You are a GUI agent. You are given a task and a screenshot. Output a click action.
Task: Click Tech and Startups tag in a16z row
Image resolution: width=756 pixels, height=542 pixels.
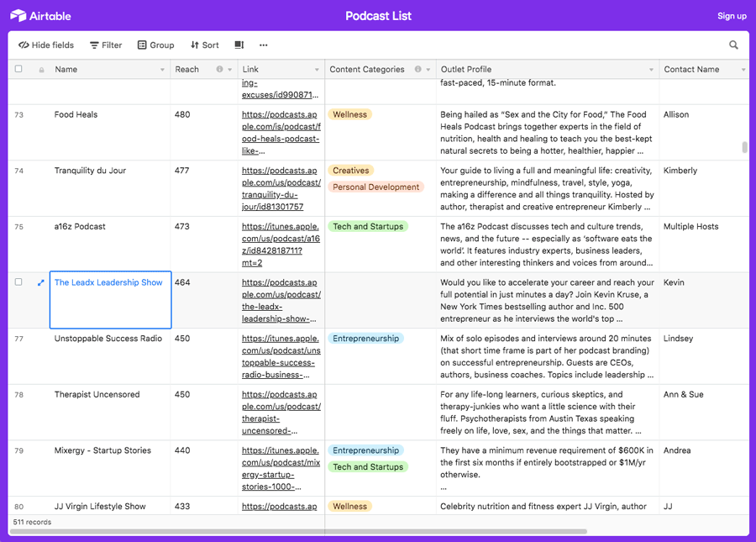368,226
